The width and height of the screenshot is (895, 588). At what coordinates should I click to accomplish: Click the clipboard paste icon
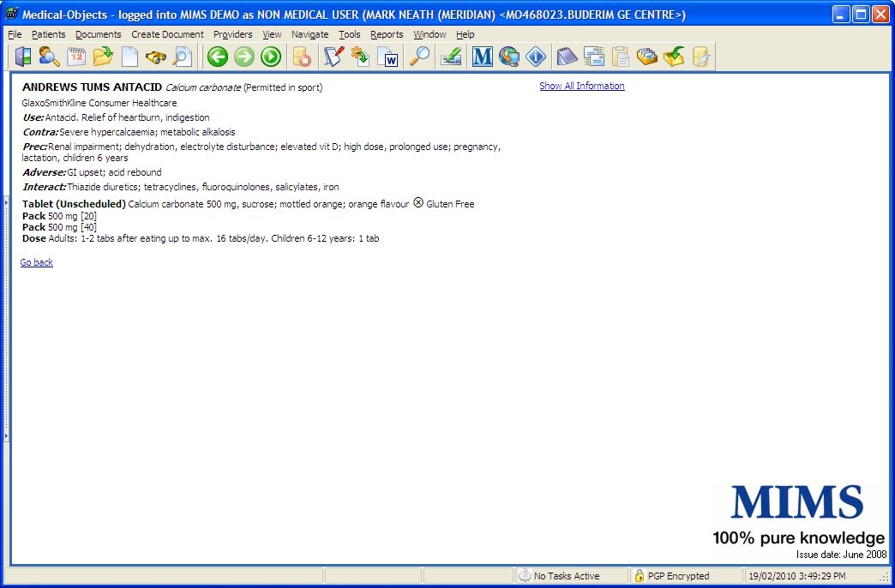click(621, 57)
